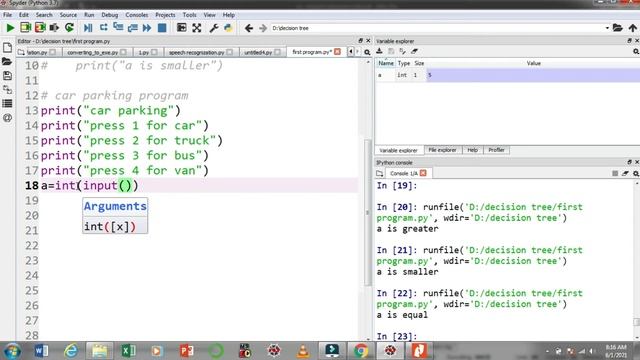640x360 pixels.
Task: Select the value 5 of variable a
Action: pos(533,75)
